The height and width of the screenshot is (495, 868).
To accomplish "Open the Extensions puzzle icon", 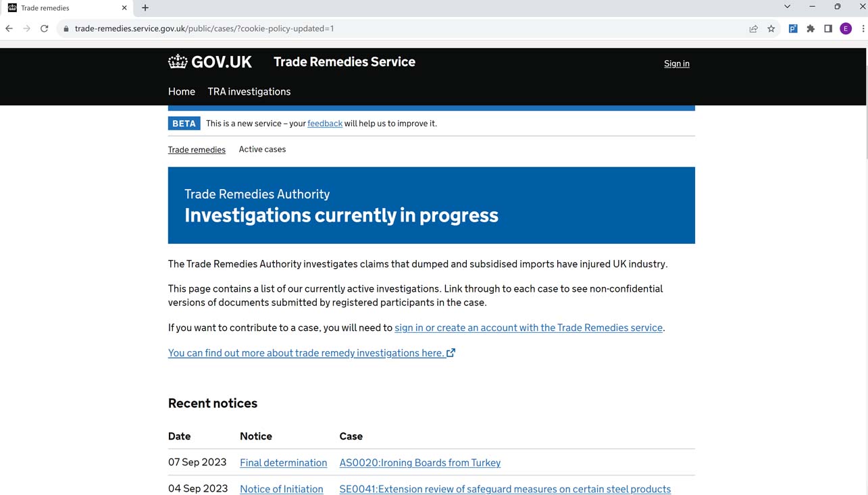I will tap(811, 28).
